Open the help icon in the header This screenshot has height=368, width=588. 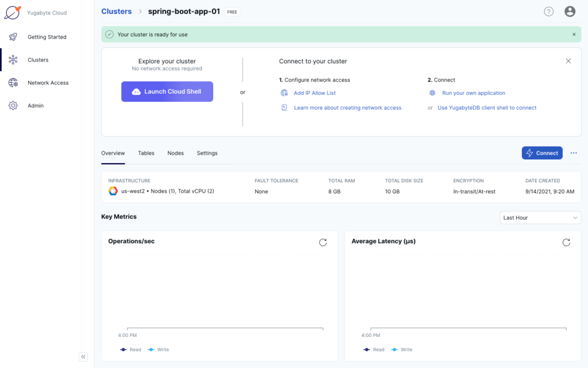[548, 11]
